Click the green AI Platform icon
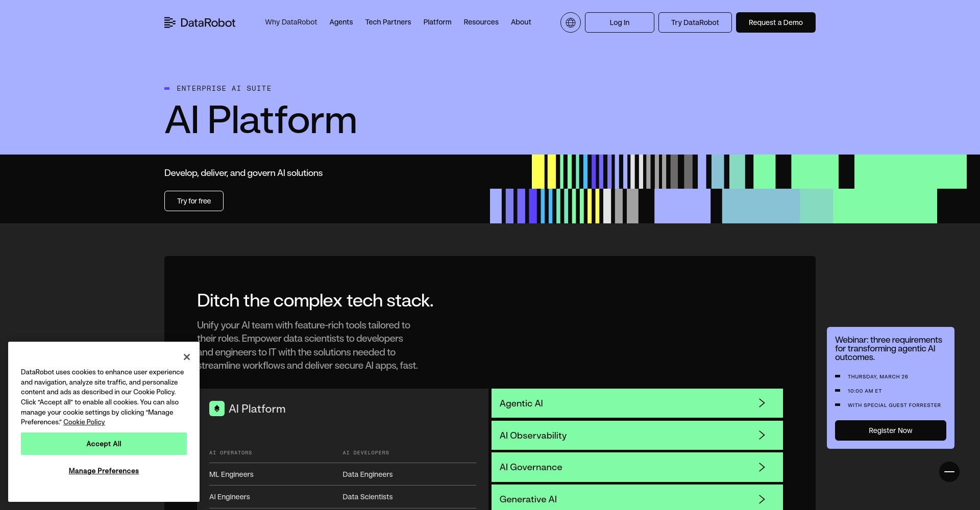Viewport: 980px width, 510px height. pos(217,409)
